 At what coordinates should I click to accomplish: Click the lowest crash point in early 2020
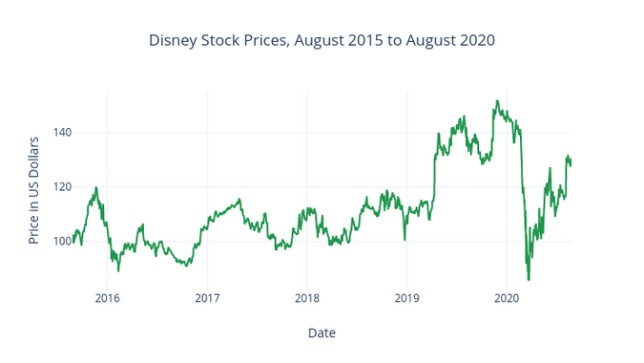[529, 280]
